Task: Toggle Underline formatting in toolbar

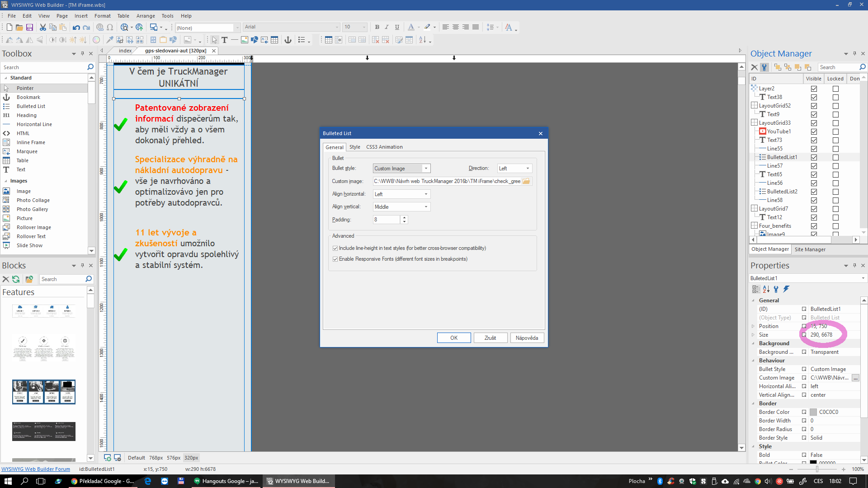Action: (x=397, y=27)
